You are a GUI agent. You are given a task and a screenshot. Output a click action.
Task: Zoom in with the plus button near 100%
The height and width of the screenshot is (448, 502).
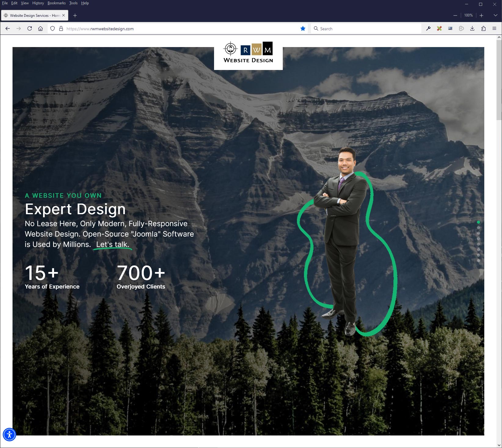pos(481,15)
